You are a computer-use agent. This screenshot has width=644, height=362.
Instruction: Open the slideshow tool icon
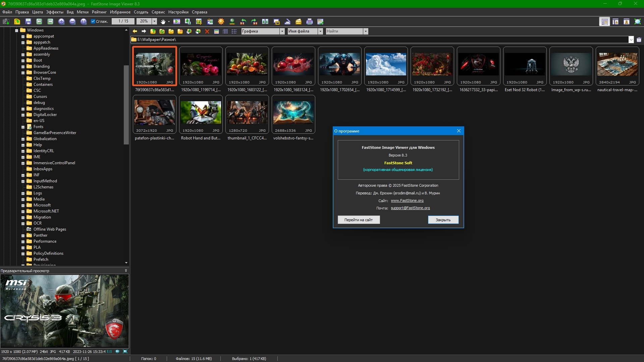pos(177,21)
